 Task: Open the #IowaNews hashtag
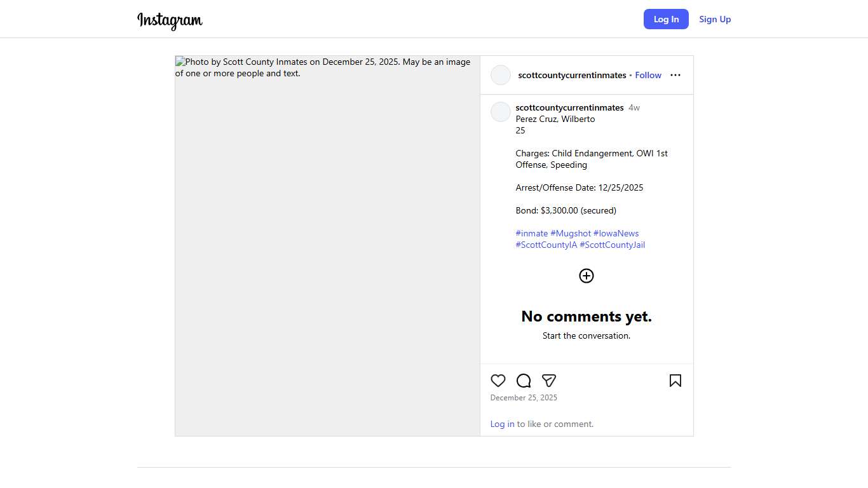[616, 233]
